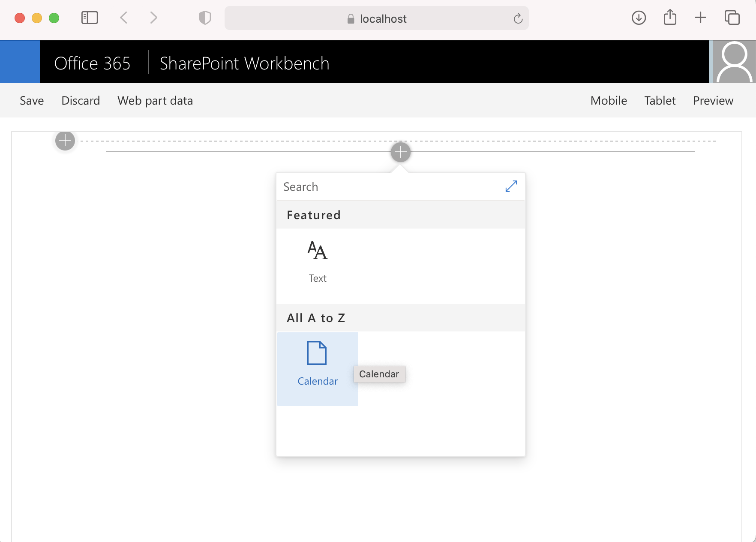Click the All A to Z header
The width and height of the screenshot is (756, 542).
[401, 318]
